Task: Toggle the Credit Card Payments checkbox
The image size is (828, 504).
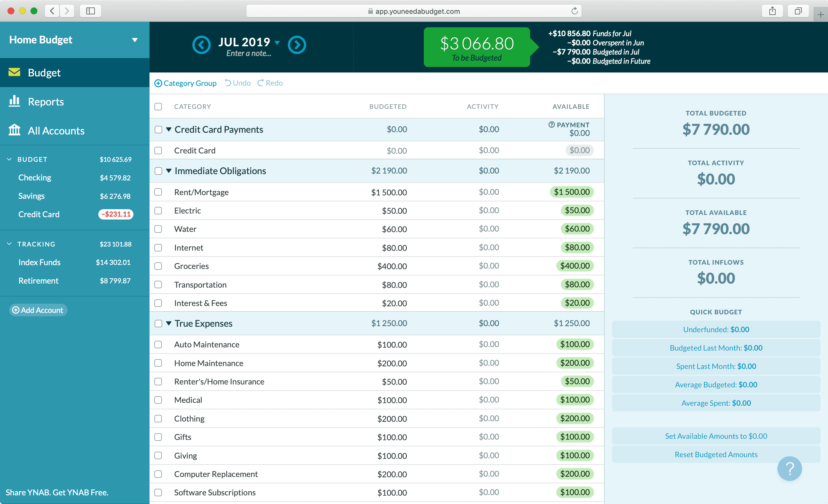Action: 158,129
